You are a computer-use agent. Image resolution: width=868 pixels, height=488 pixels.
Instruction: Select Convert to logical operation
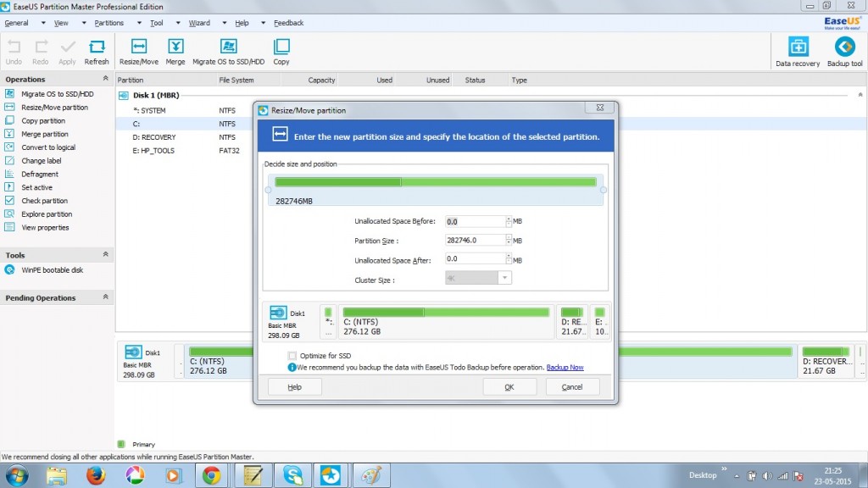(x=48, y=147)
